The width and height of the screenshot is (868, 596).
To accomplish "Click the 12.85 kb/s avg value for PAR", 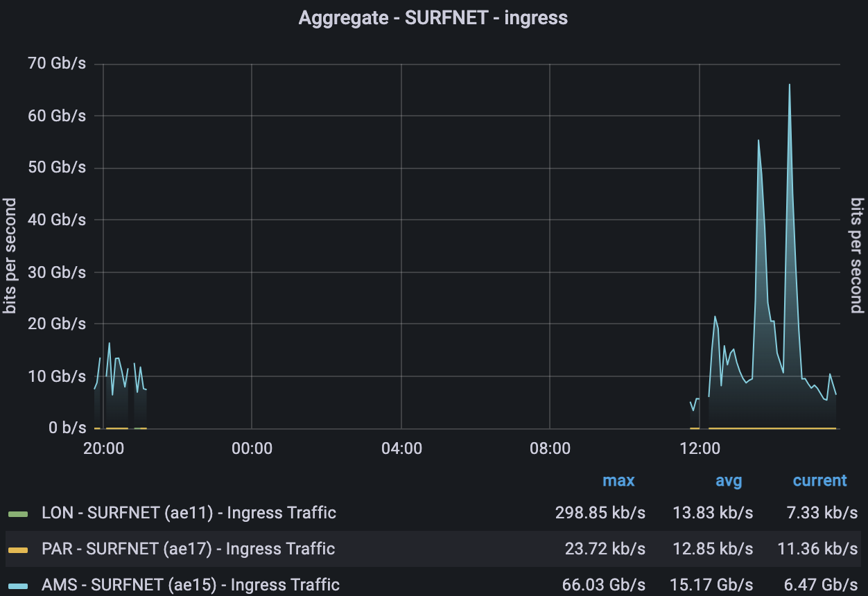I will coord(713,550).
